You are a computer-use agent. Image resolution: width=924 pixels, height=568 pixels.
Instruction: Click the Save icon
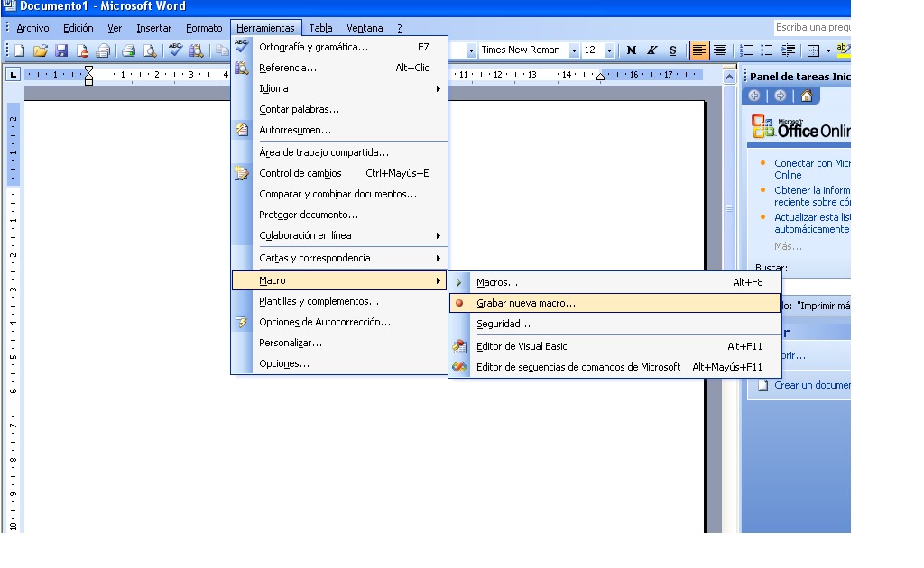(60, 50)
